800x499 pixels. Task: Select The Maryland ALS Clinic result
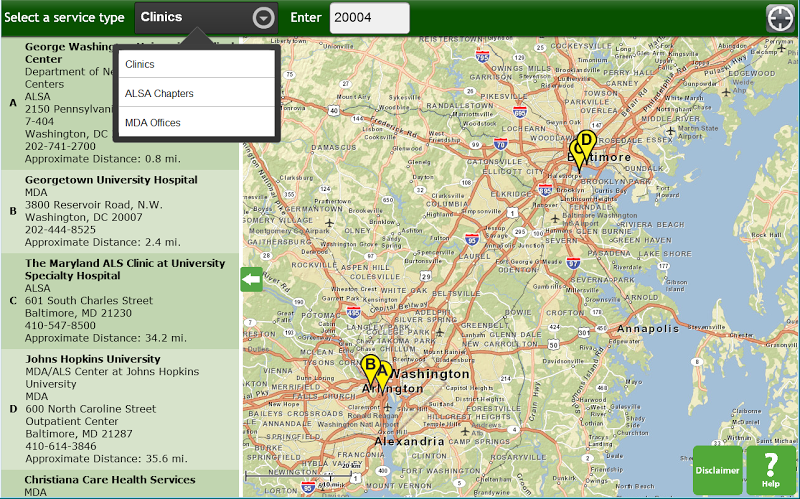120,301
